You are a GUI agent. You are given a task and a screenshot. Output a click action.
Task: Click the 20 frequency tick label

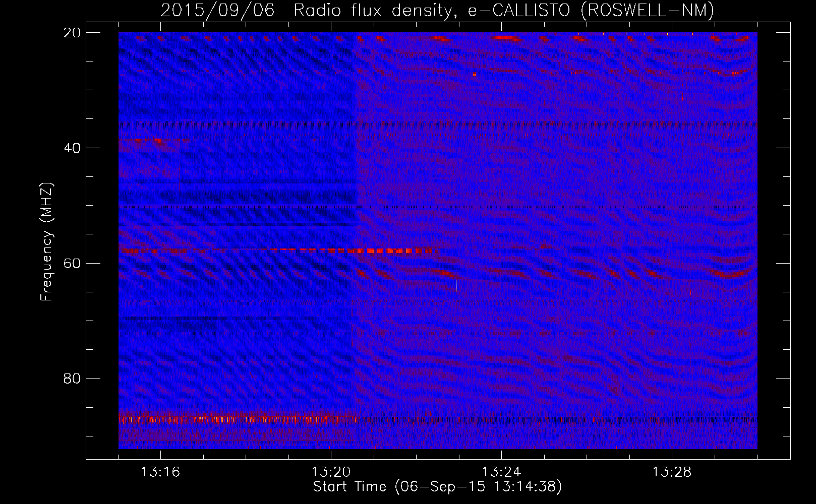(x=72, y=33)
